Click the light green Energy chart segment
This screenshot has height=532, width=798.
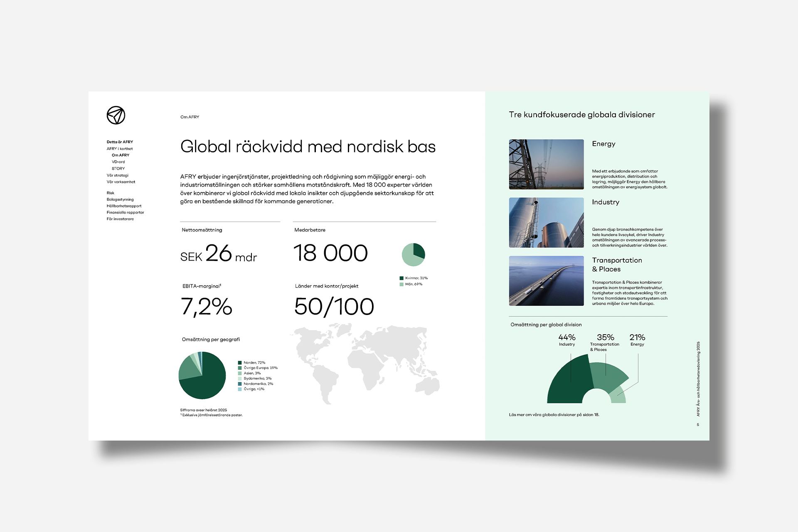click(618, 395)
